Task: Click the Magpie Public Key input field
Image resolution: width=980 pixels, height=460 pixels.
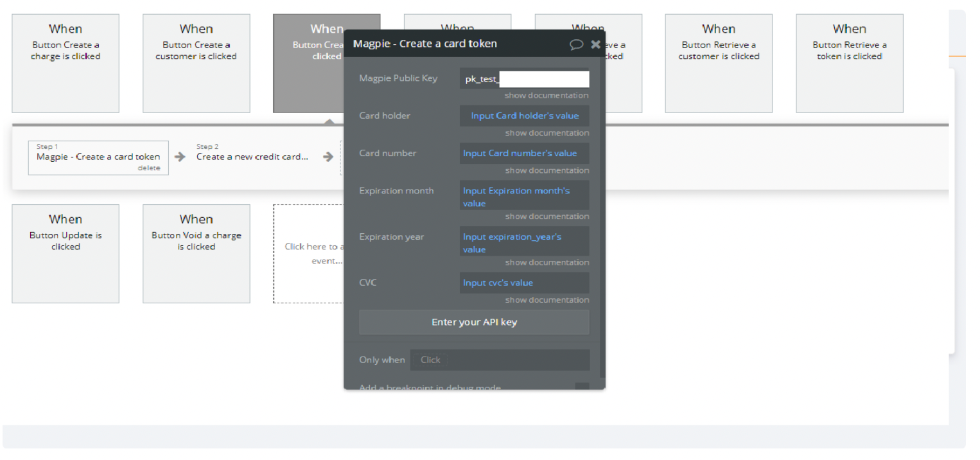Action: tap(525, 79)
